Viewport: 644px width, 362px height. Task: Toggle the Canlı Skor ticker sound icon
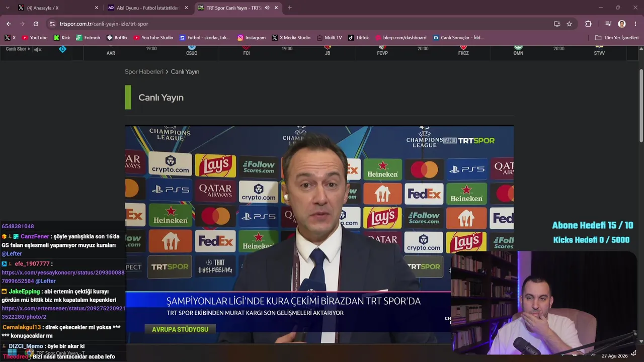(x=38, y=49)
